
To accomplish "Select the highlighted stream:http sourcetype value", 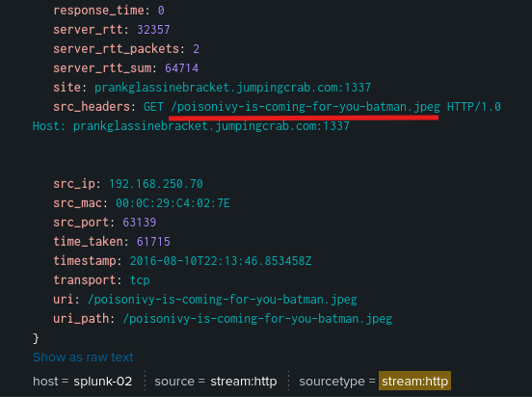I will click(x=414, y=381).
